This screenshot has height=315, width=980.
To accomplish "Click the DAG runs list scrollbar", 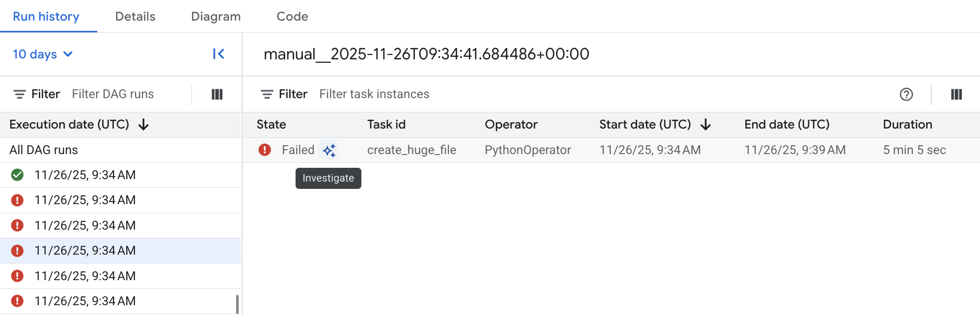I will pos(237,304).
